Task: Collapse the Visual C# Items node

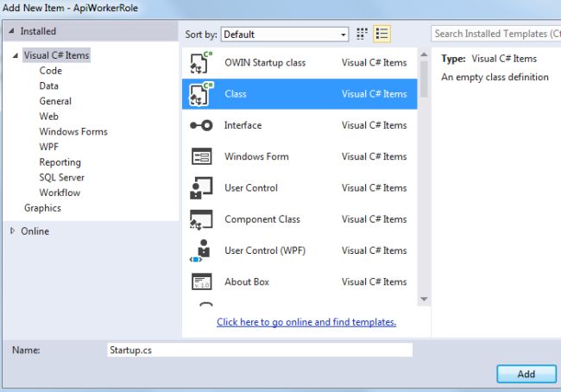Action: pos(16,55)
